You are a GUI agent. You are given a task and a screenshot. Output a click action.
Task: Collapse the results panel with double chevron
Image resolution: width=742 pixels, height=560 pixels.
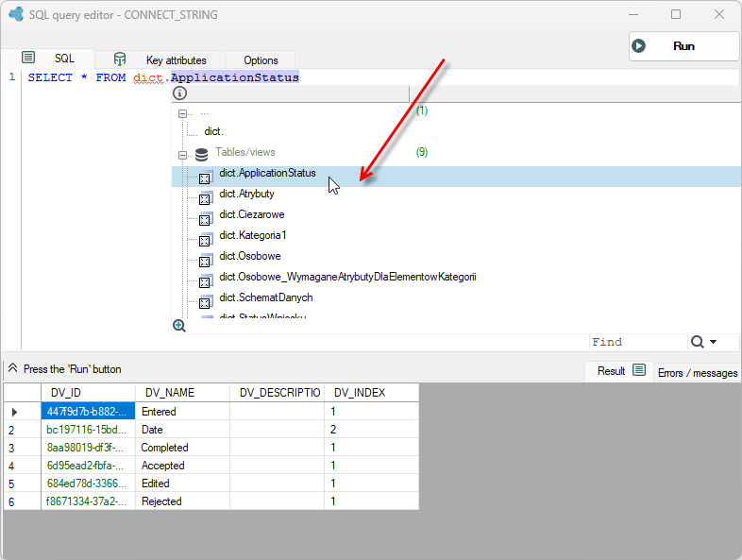point(13,367)
